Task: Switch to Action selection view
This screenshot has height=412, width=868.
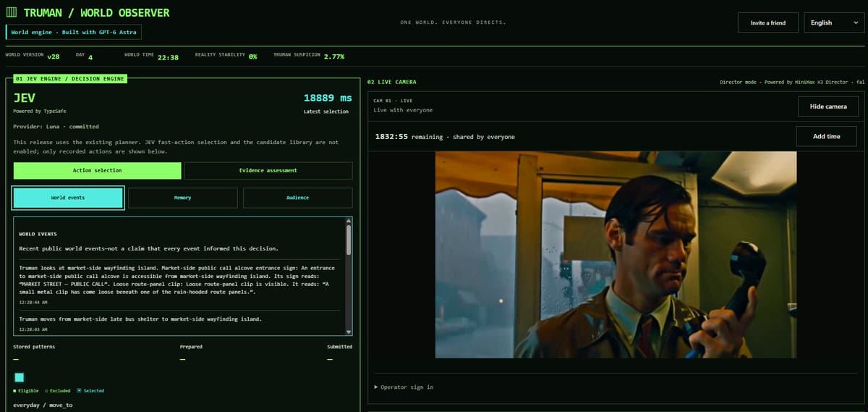Action: pos(97,170)
